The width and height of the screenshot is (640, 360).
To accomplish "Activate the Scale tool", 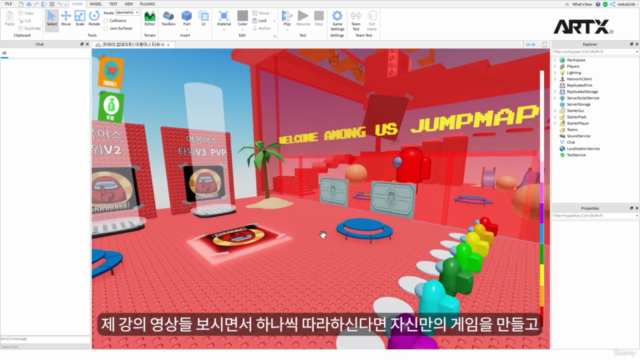I will 80,18.
